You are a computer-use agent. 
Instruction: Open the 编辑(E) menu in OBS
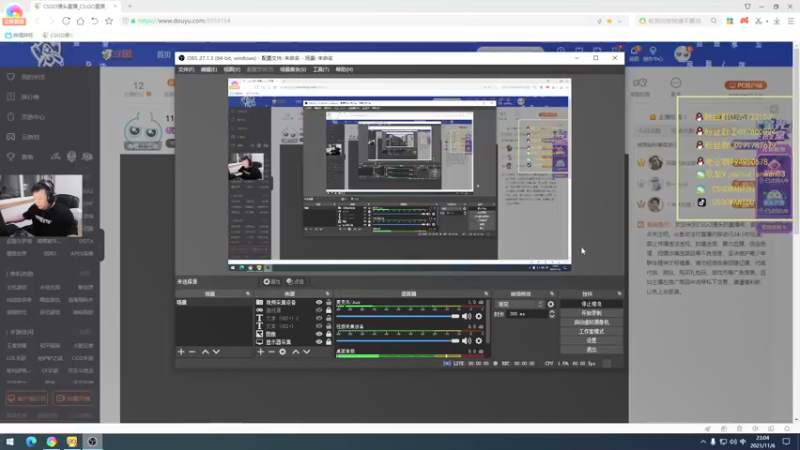(209, 69)
